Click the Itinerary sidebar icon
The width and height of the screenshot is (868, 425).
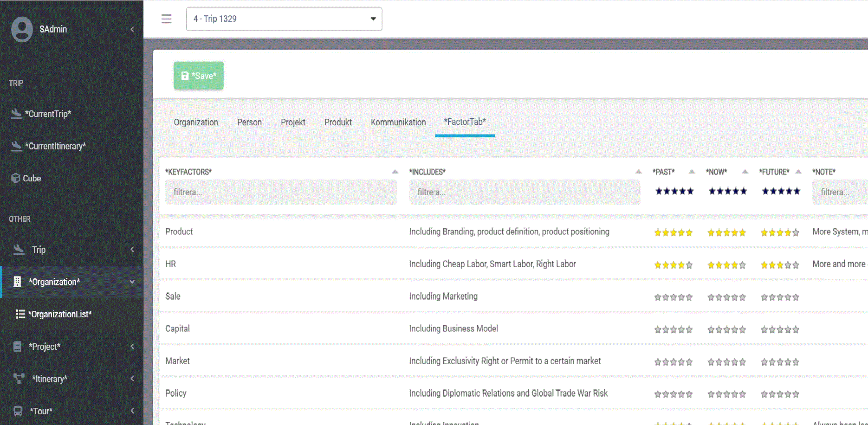19,379
